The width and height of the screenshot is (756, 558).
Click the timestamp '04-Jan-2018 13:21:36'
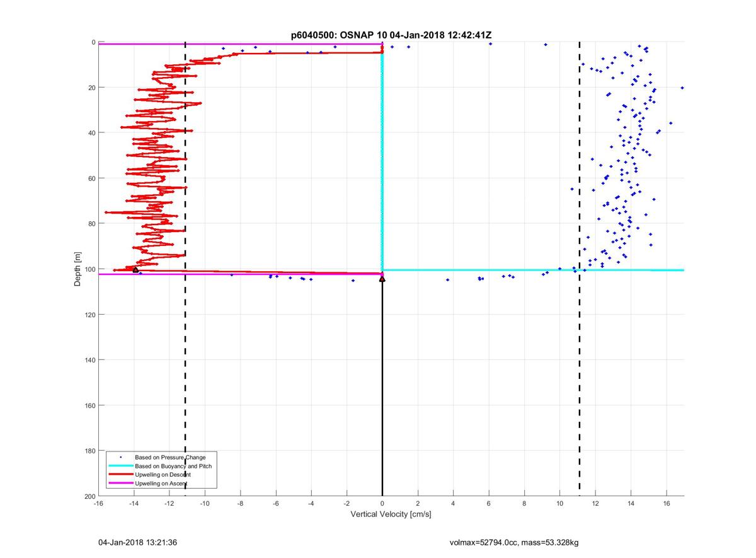[137, 542]
